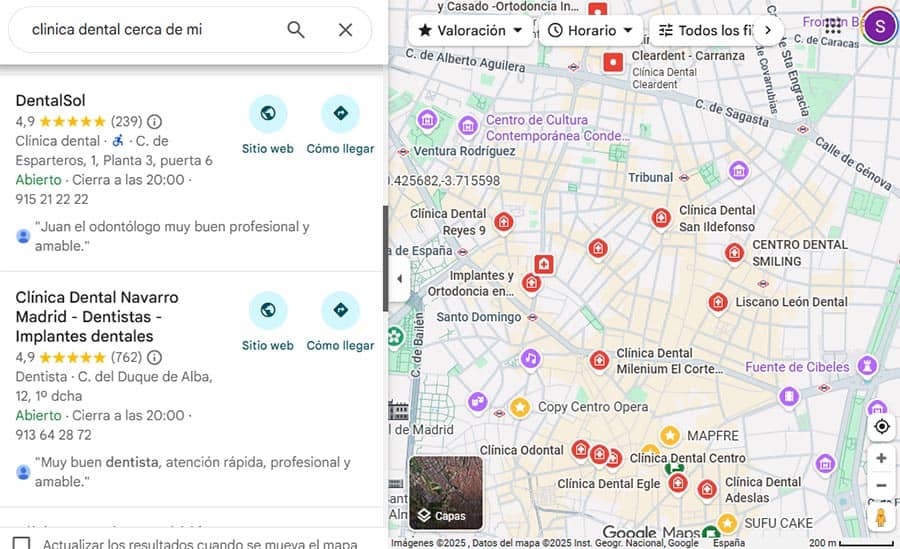The image size is (900, 549).
Task: Collapse the side panel arrow
Action: 399,279
